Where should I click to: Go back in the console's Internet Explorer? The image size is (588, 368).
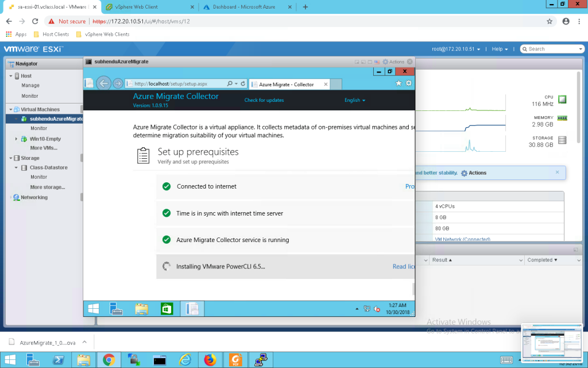[103, 83]
